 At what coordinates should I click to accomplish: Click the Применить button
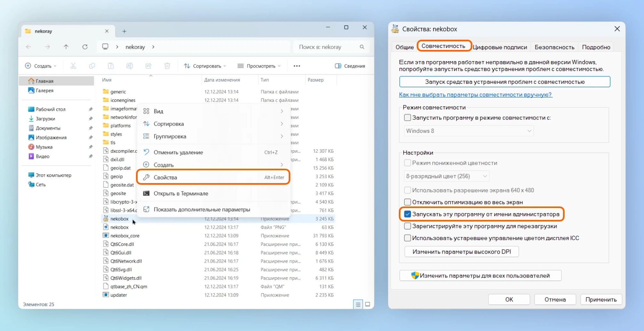point(601,299)
